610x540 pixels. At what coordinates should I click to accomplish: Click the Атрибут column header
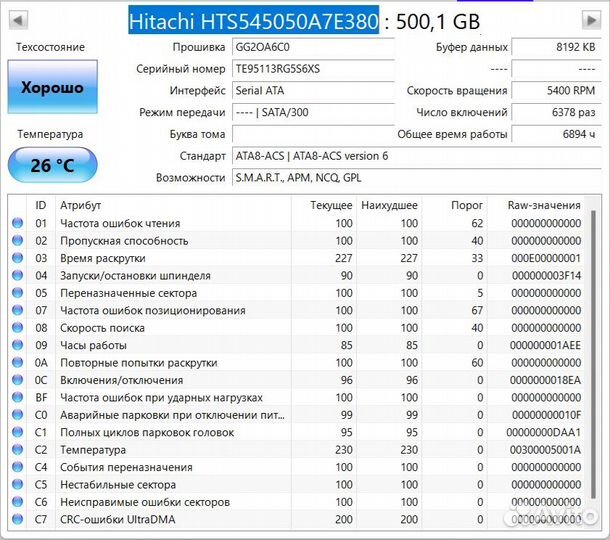click(81, 205)
